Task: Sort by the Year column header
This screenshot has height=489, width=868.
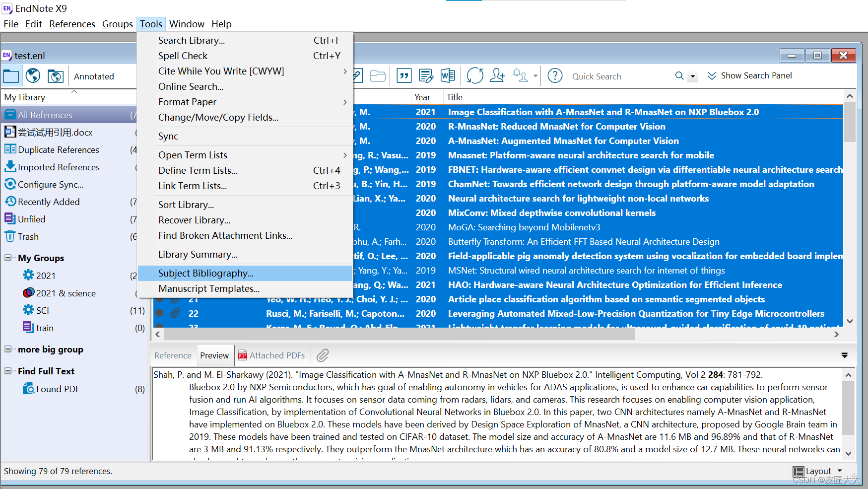Action: pos(426,97)
